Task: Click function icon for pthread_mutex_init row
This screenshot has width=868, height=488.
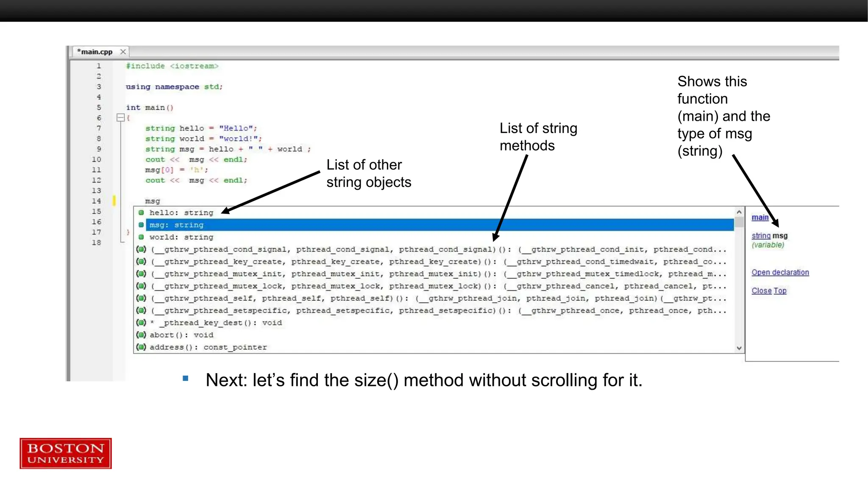Action: [141, 274]
